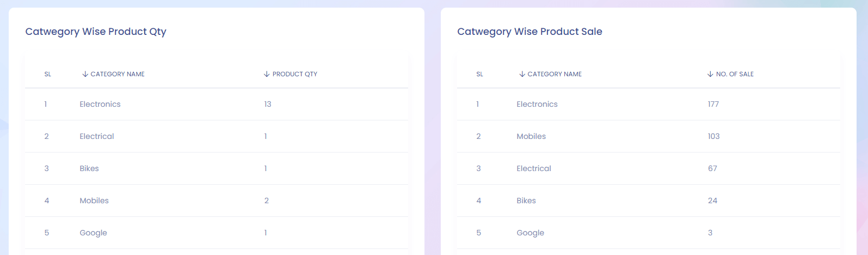Click the Electronics sale count of 177
This screenshot has width=868, height=255.
(x=713, y=104)
